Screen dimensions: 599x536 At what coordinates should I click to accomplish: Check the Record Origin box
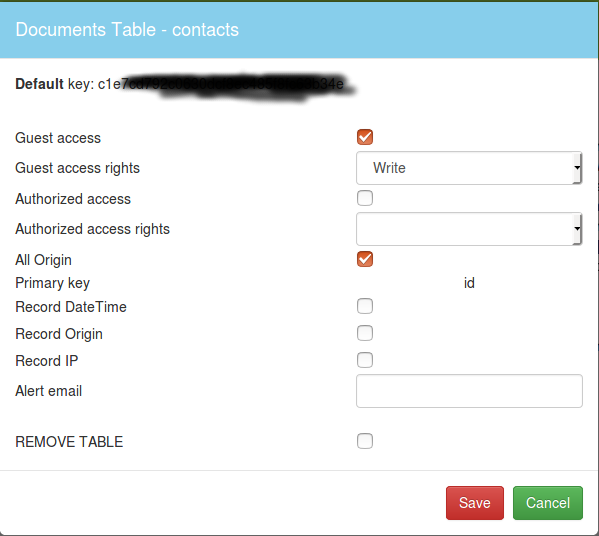coord(365,333)
